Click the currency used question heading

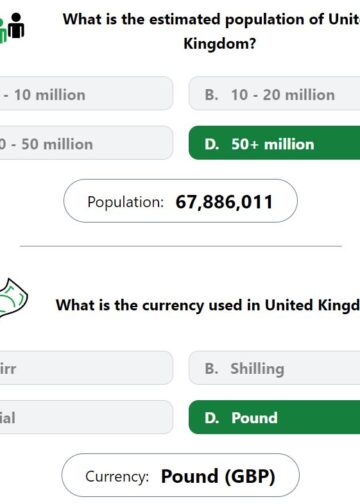pyautogui.click(x=208, y=305)
